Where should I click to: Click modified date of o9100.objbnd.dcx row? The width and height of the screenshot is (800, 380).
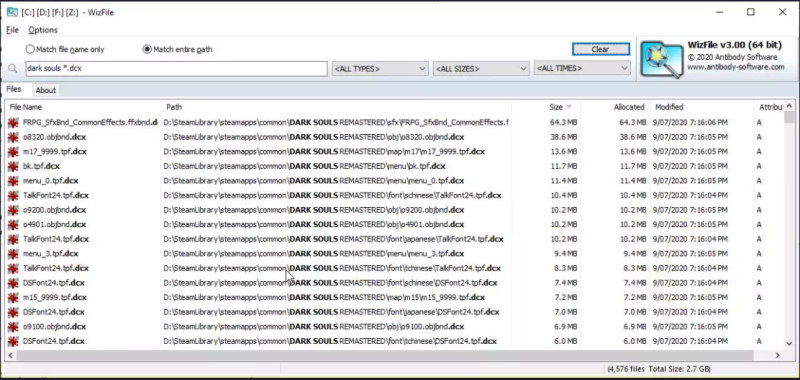(691, 326)
